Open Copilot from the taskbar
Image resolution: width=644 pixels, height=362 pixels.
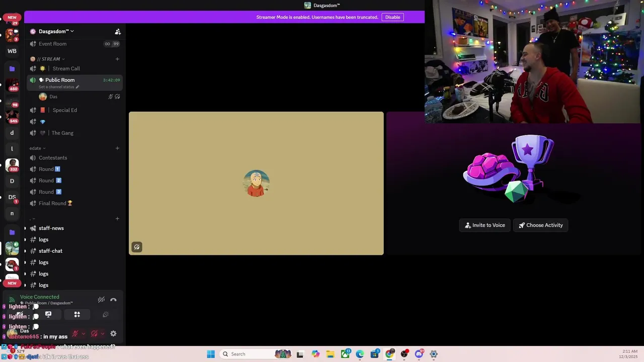(315, 354)
